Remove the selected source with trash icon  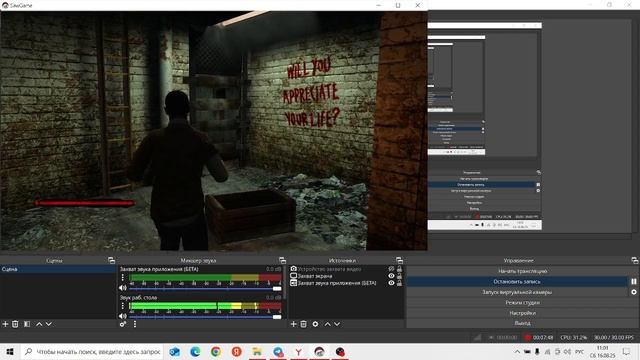click(x=303, y=324)
